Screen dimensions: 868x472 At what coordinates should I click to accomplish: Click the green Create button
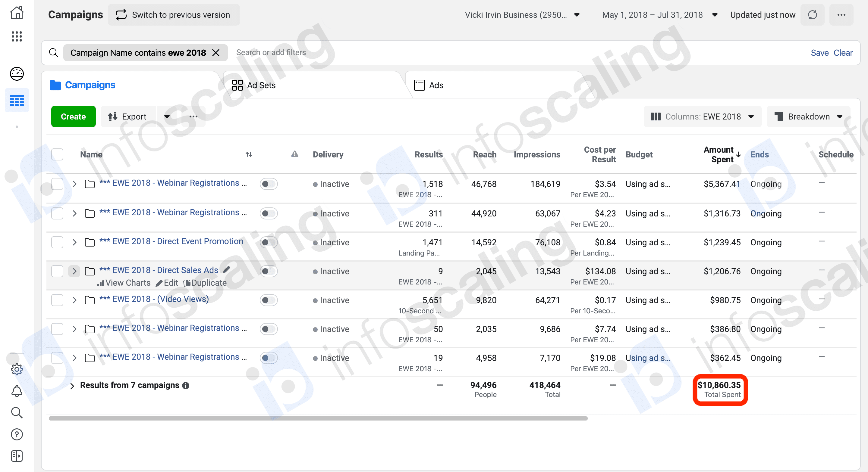(73, 116)
